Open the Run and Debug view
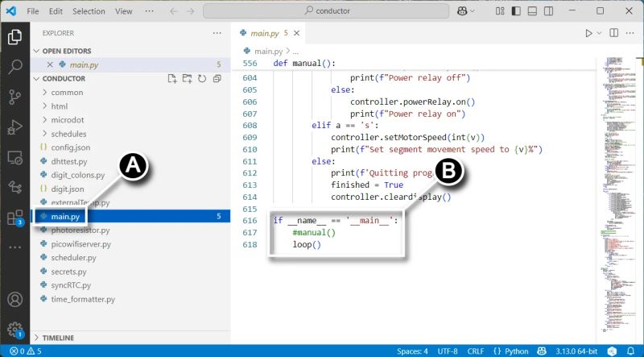Screen dimensions: 644x357 [14, 127]
